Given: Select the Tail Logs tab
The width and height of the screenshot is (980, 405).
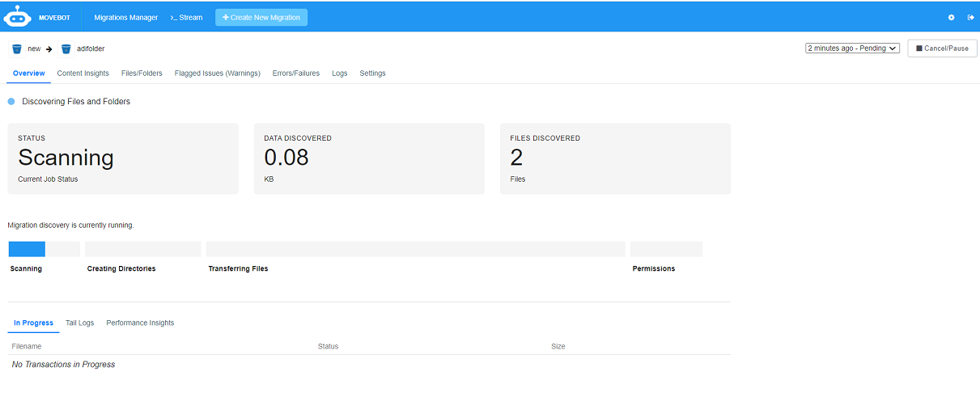Looking at the screenshot, I should point(79,323).
